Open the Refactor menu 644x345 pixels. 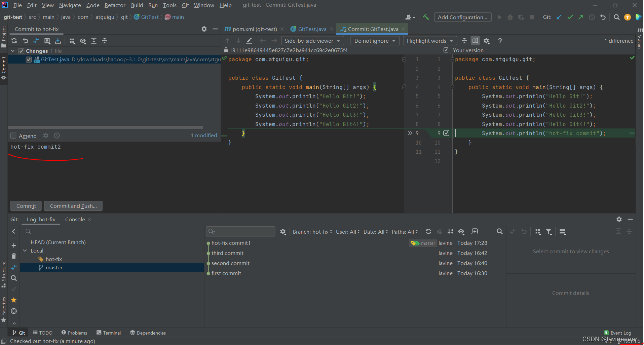[115, 5]
